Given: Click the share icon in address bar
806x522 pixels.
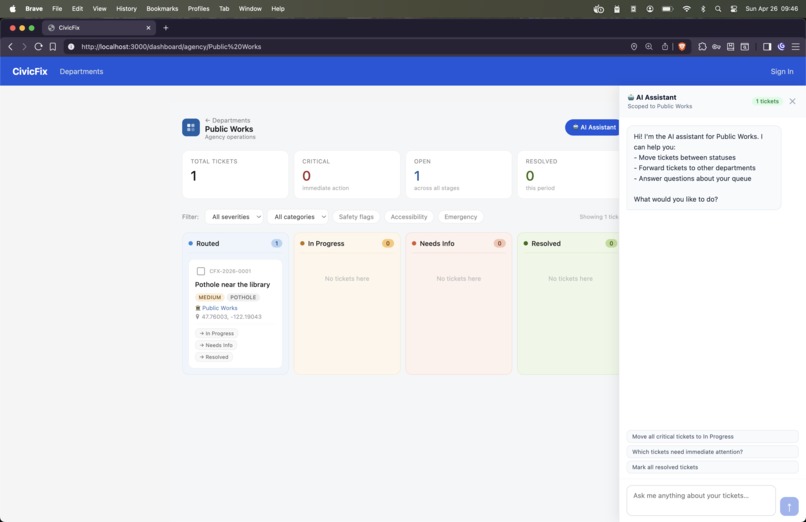Looking at the screenshot, I should (x=665, y=47).
